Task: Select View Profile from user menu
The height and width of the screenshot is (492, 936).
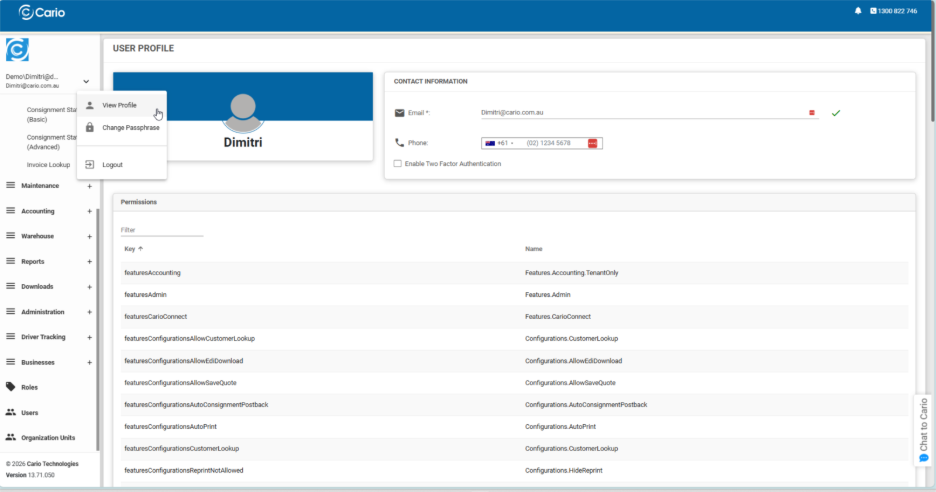Action: tap(119, 105)
